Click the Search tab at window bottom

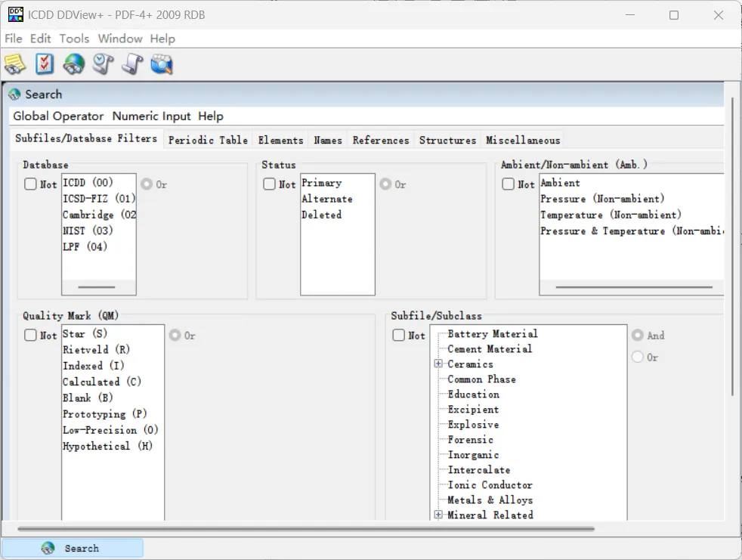[73, 548]
